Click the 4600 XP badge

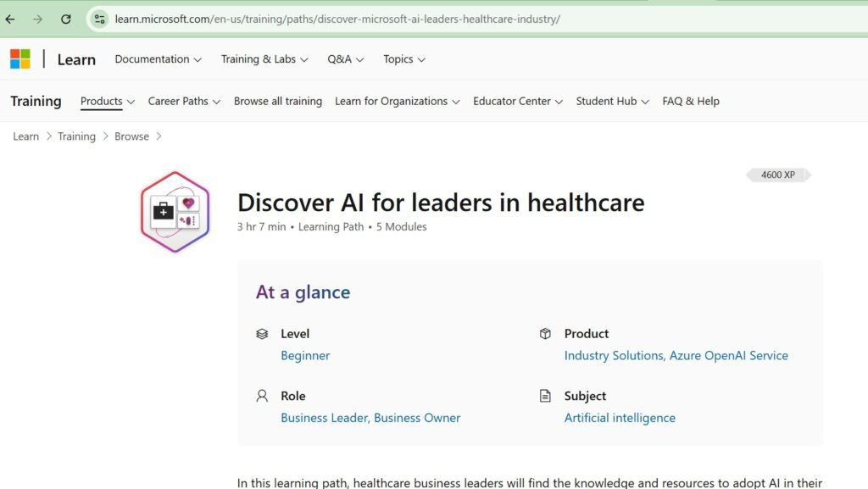[778, 175]
